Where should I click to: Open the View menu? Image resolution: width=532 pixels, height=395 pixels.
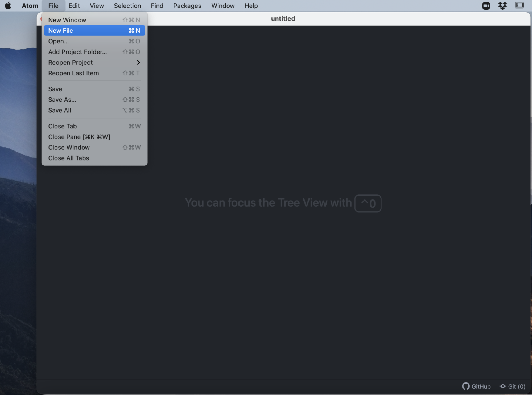[x=97, y=6]
